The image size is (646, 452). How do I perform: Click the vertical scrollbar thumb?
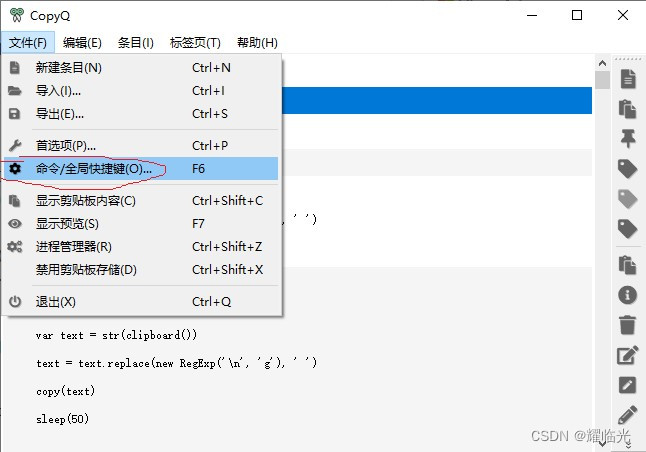click(x=602, y=80)
